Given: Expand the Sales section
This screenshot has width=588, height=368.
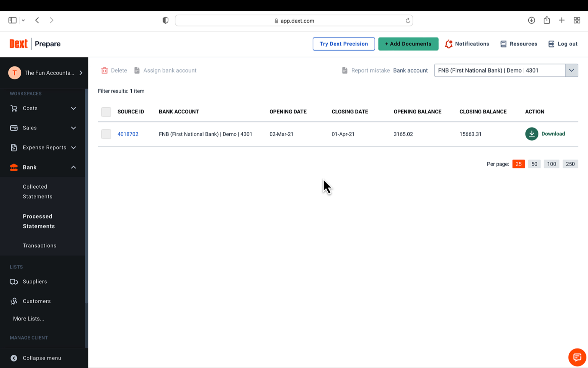Looking at the screenshot, I should tap(73, 128).
